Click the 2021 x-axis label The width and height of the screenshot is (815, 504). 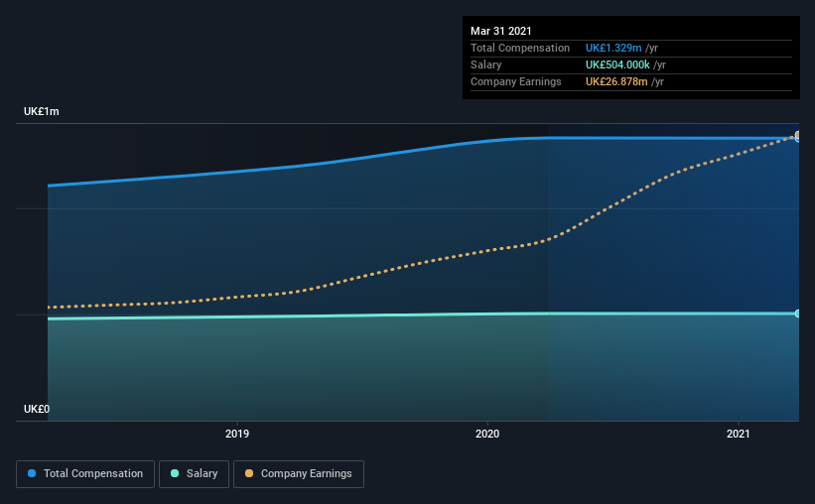(739, 434)
